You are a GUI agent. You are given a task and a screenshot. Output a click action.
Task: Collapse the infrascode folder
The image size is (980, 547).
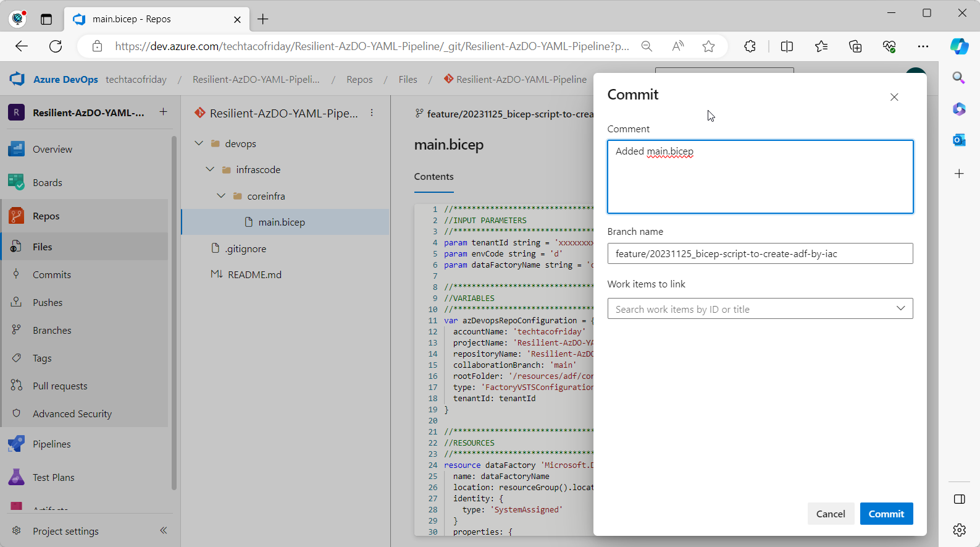coord(210,169)
